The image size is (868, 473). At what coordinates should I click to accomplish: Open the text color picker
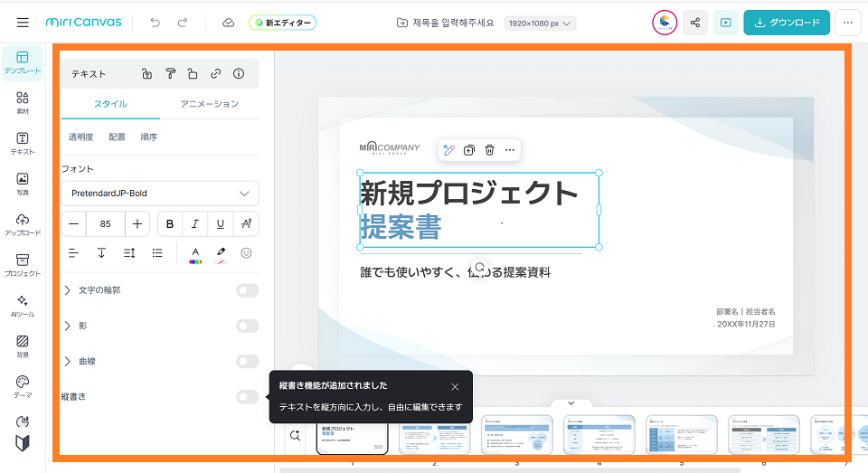[195, 254]
